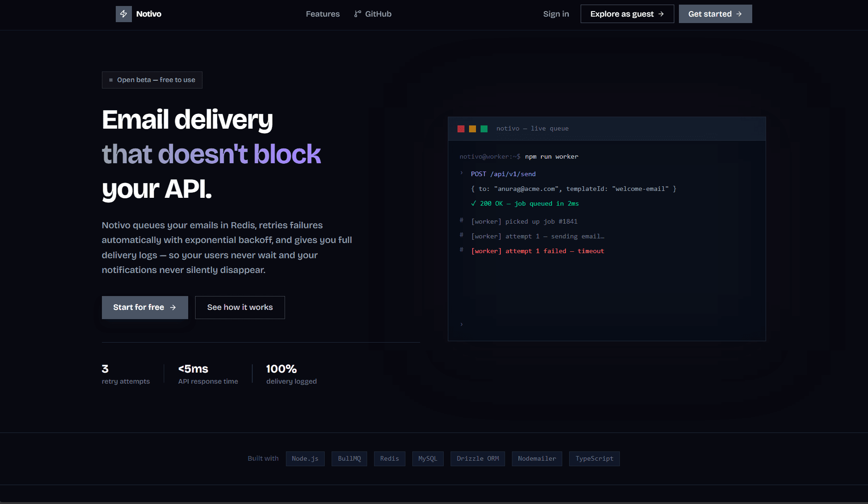Click the Drizzle ORM tech badge
Screen dimensions: 868x504
(478, 459)
